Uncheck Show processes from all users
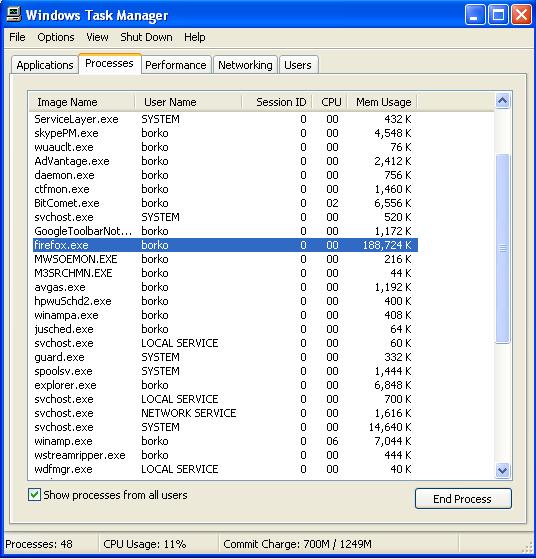 coord(34,495)
